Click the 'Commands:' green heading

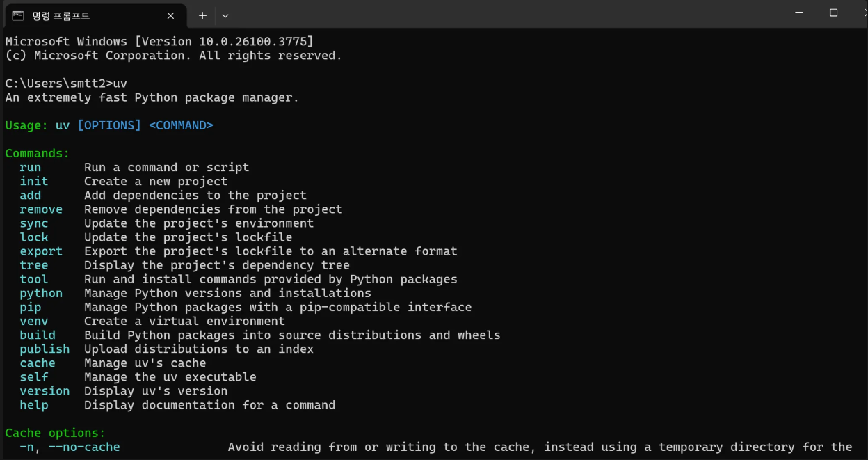coord(38,153)
